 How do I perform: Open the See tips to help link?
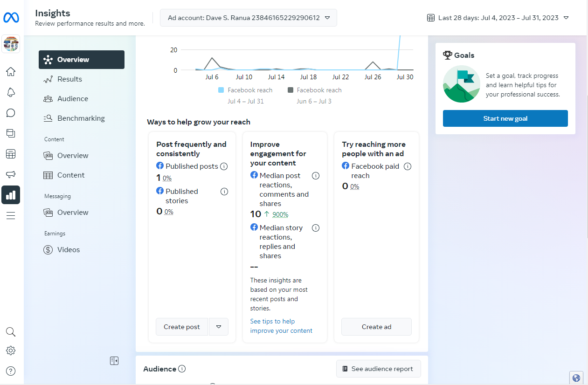click(x=273, y=321)
